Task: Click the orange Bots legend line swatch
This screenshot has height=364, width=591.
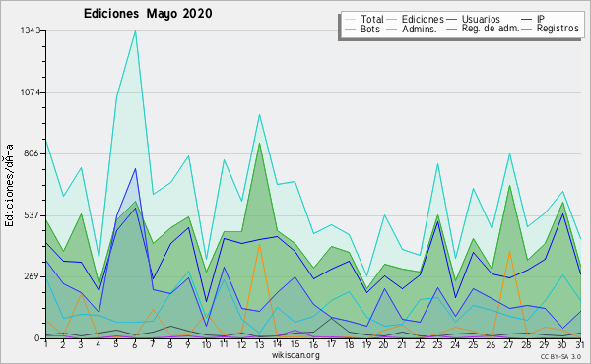Action: [351, 29]
